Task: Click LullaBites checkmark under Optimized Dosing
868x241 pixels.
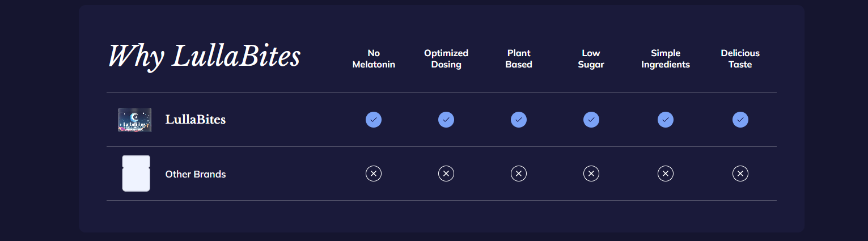Action: pyautogui.click(x=446, y=120)
